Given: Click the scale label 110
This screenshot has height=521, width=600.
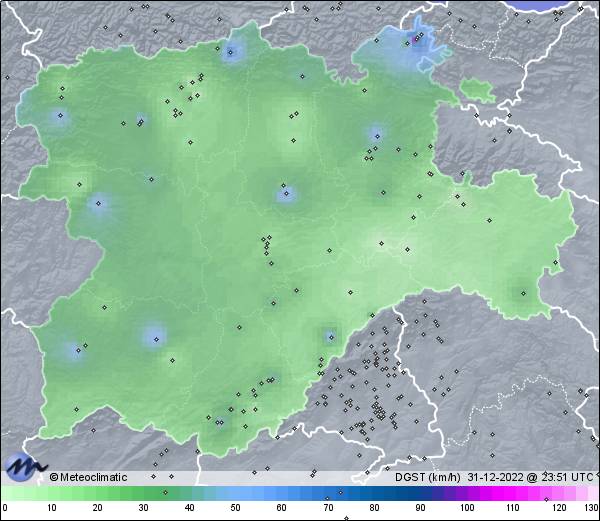Looking at the screenshot, I should (513, 508).
